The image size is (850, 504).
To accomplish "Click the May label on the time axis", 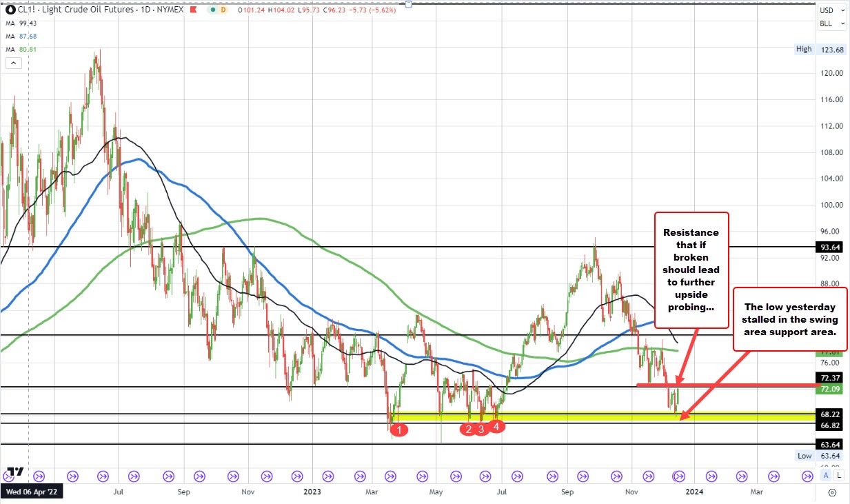I will [436, 492].
